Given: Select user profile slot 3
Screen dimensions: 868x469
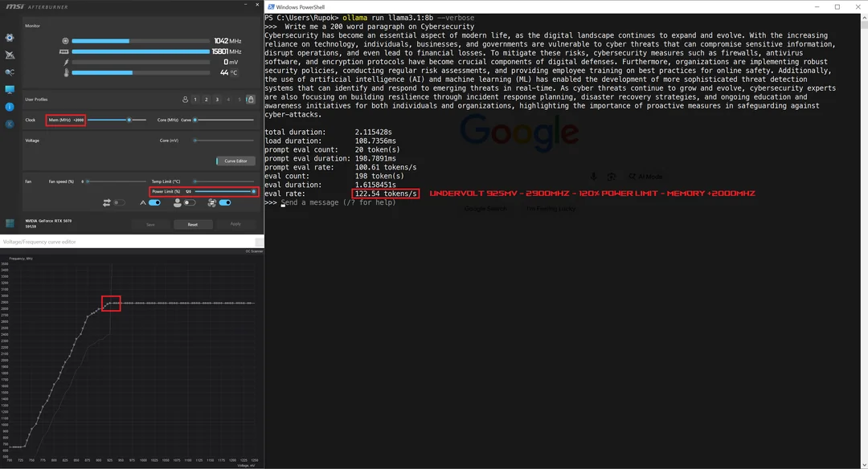Looking at the screenshot, I should click(x=217, y=100).
